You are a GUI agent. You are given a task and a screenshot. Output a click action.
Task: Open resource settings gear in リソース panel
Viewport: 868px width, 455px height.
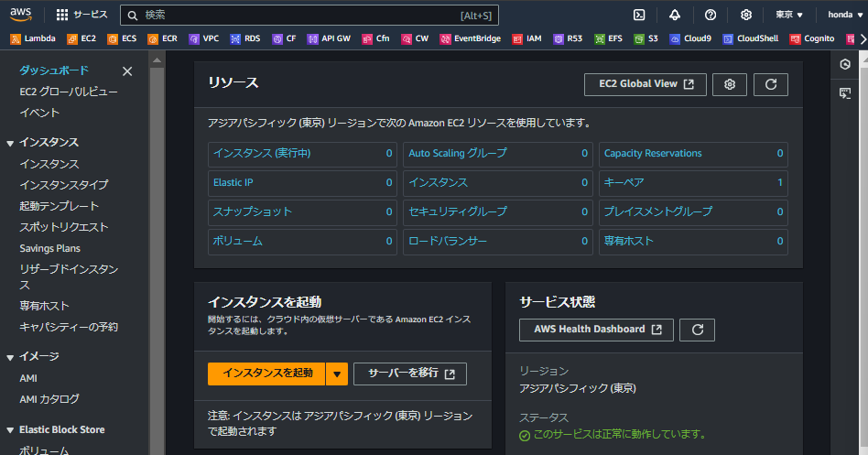tap(730, 85)
